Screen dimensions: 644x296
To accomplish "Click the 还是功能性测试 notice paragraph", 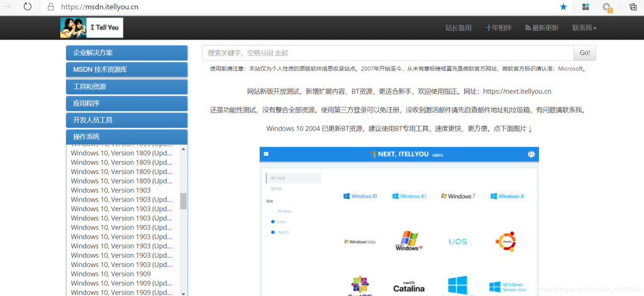I will coord(399,110).
